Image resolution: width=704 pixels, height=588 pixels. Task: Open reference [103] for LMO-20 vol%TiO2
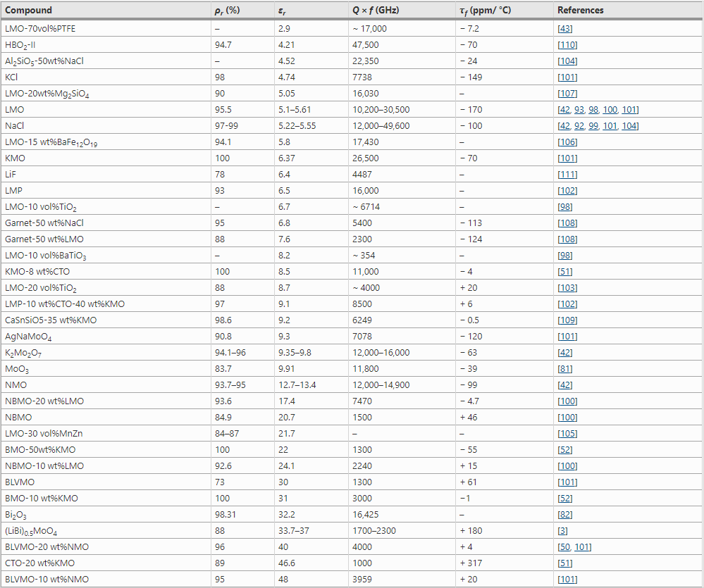tap(567, 287)
